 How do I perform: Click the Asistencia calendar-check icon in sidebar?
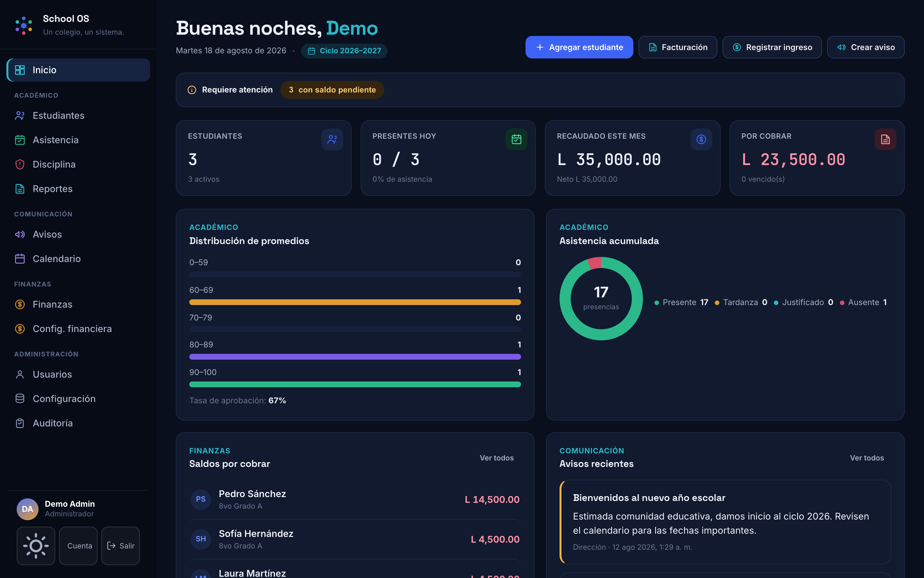(20, 140)
